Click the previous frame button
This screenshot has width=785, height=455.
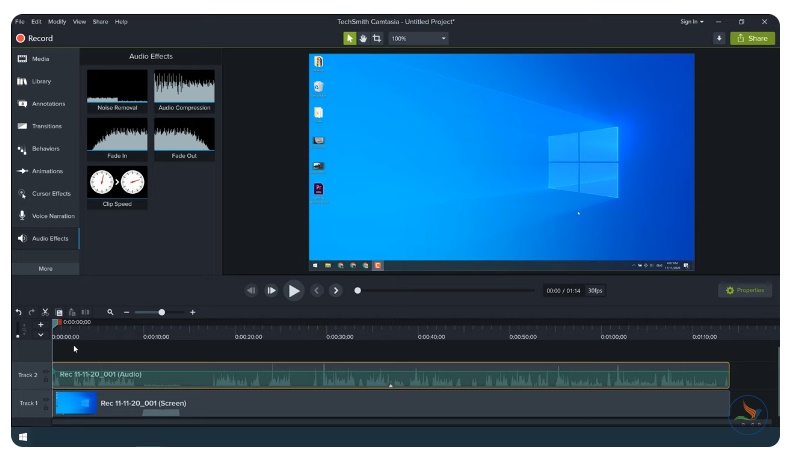coord(251,290)
